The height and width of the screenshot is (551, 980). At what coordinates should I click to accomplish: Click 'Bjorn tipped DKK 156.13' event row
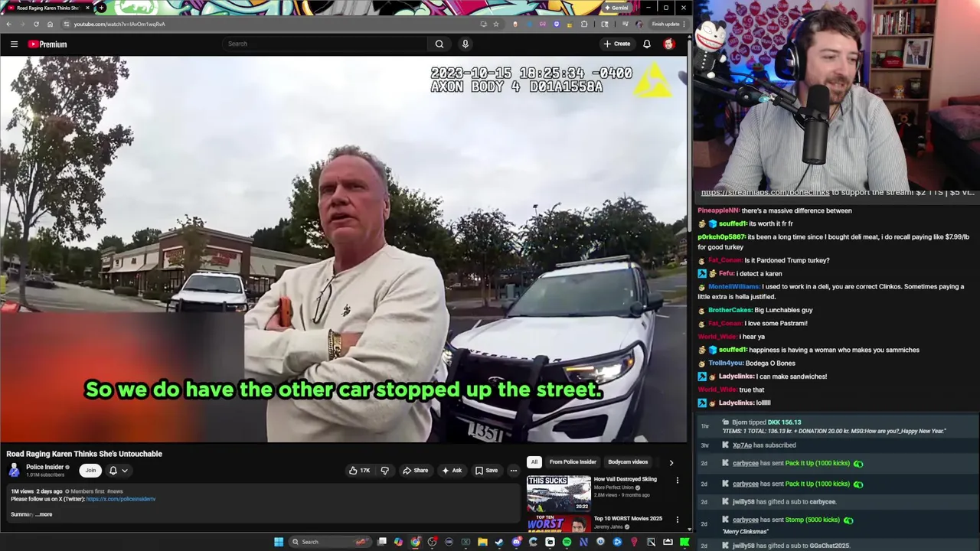click(837, 426)
